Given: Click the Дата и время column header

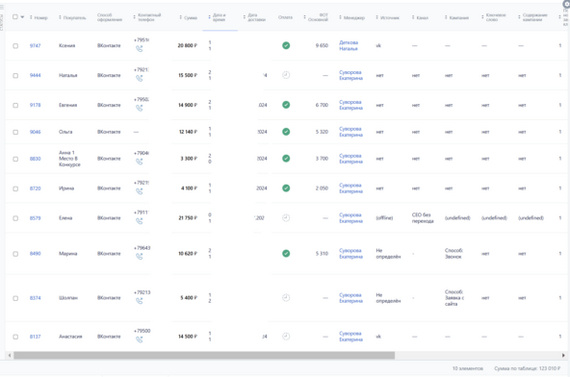Looking at the screenshot, I should pos(219,17).
